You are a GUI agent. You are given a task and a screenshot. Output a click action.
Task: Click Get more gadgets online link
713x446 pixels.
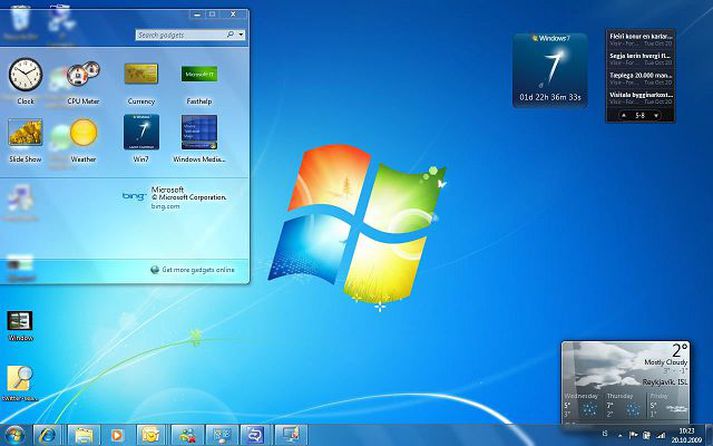click(198, 270)
